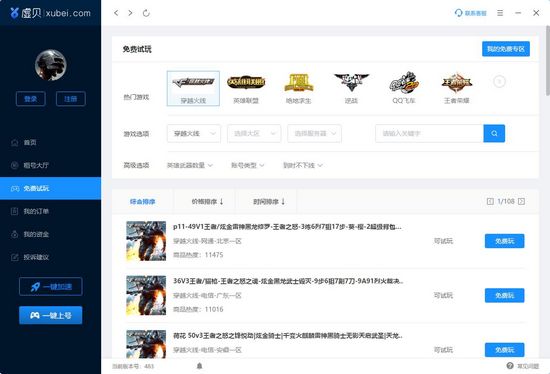The image size is (550, 374).
Task: Sort by 价格排序
Action: [x=207, y=202]
